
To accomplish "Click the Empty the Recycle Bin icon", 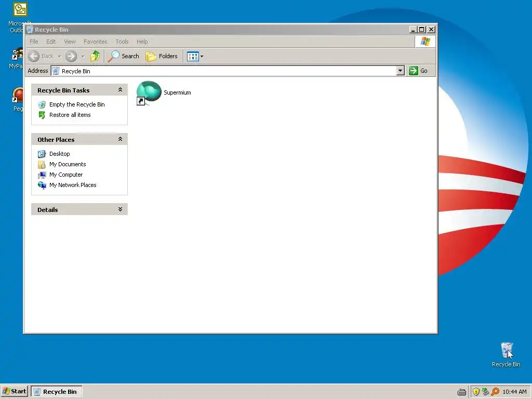I will tap(42, 105).
